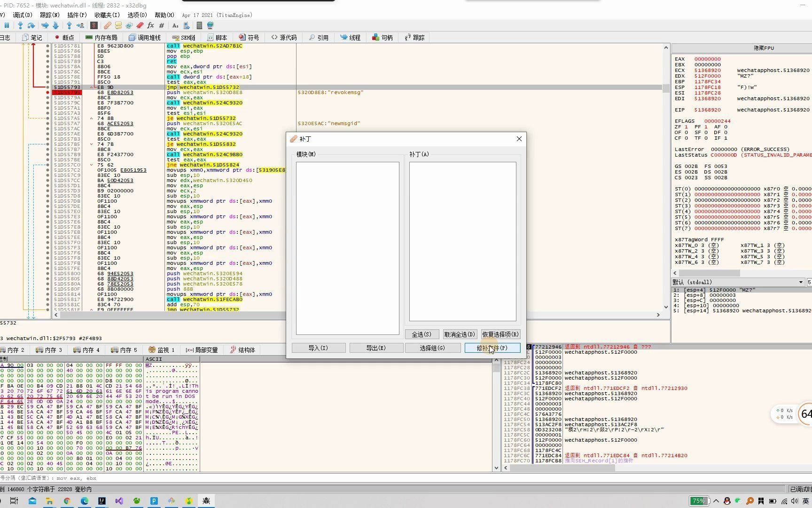Click the Run to user code icon
The width and height of the screenshot is (812, 508).
80,25
